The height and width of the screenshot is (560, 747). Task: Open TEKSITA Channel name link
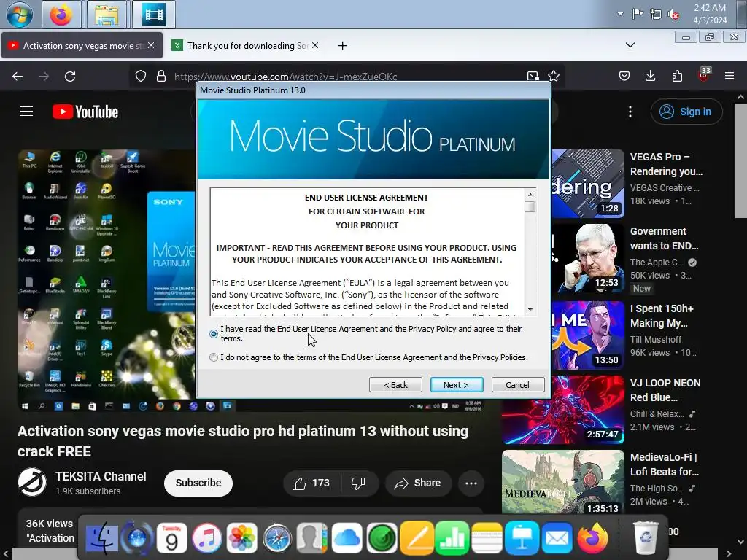pyautogui.click(x=101, y=477)
